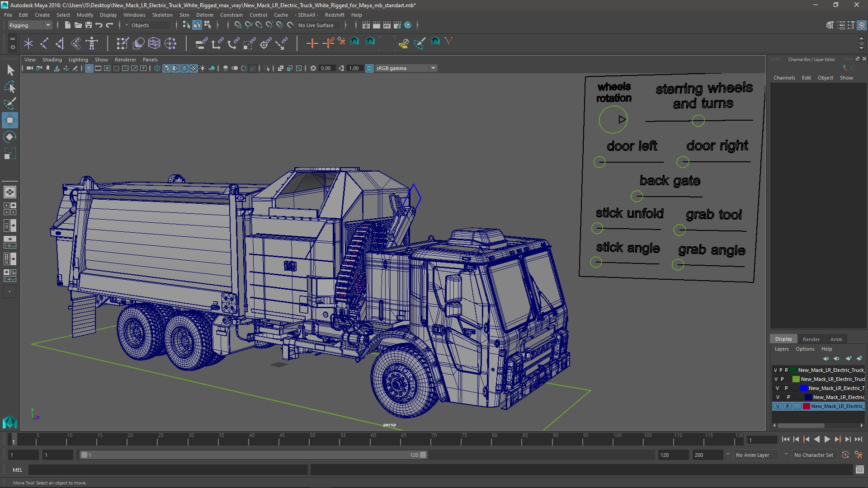The width and height of the screenshot is (868, 488).
Task: Click the Create IK Handle icon
Action: (x=60, y=43)
